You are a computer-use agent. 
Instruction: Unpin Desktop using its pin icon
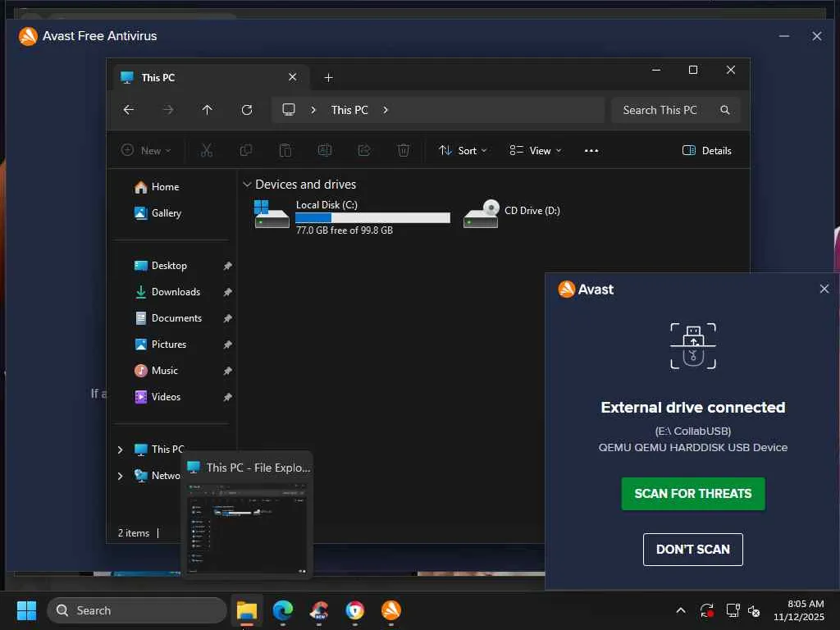click(228, 266)
